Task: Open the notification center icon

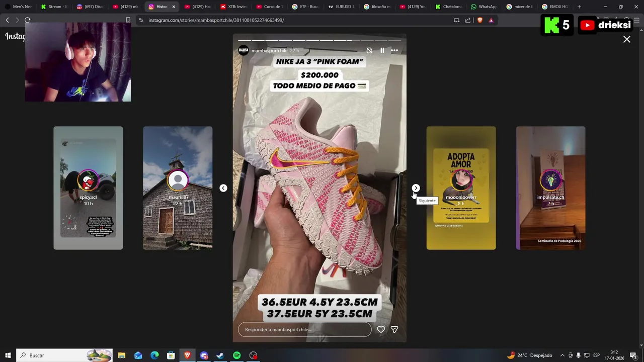Action: 634,355
